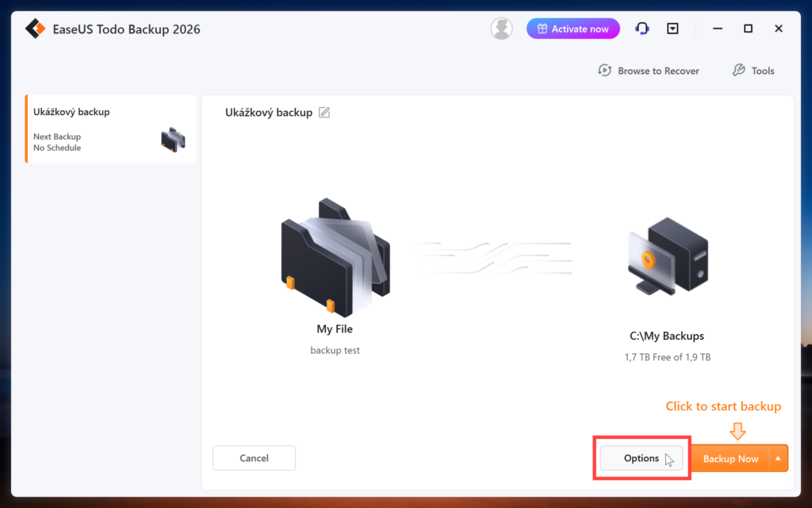Click the folder icon in sidebar backup task
The width and height of the screenshot is (812, 508).
173,140
